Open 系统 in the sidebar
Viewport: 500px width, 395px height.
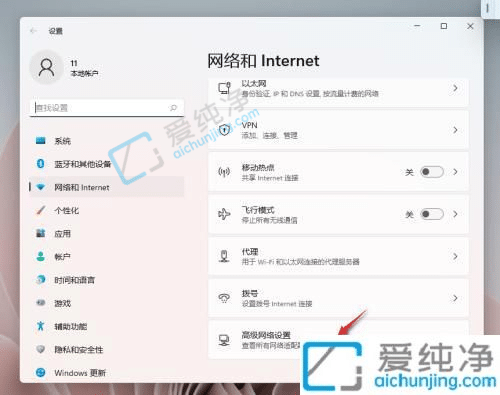(x=107, y=141)
